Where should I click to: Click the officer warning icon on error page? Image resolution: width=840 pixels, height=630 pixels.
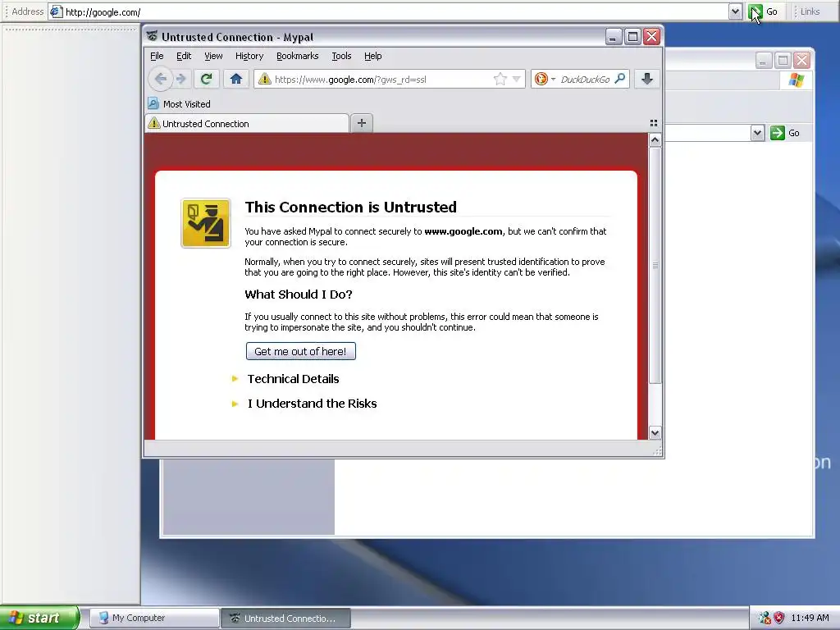tap(206, 223)
